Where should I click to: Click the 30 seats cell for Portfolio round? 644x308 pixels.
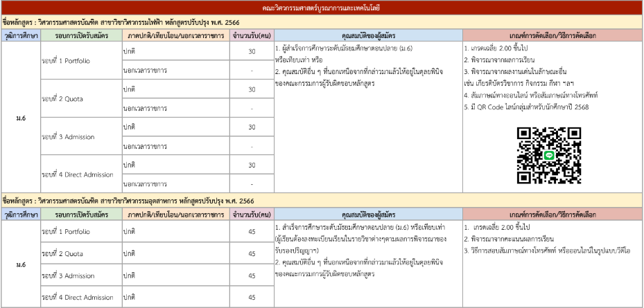251,52
